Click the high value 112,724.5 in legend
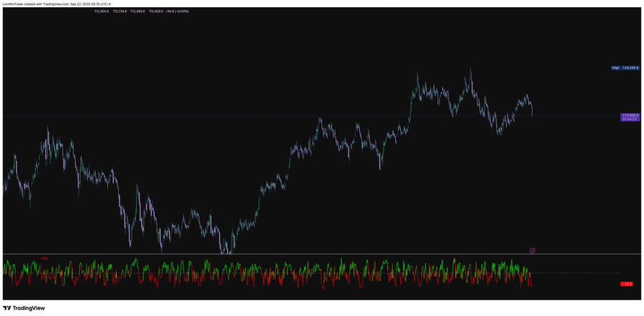 [x=119, y=11]
